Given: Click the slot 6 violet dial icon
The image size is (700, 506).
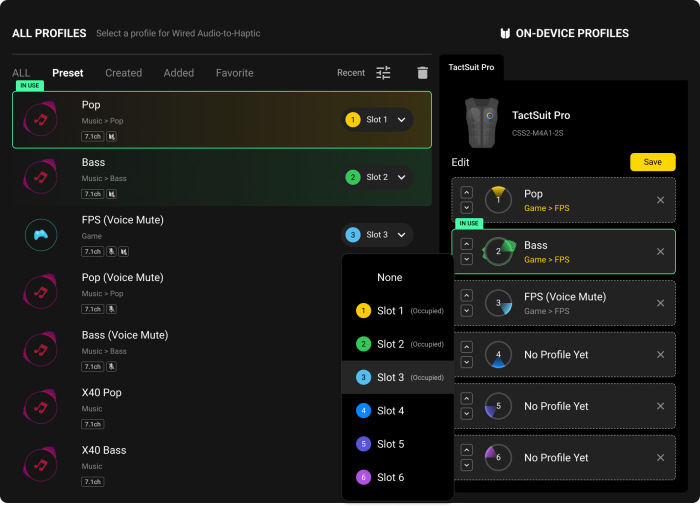Looking at the screenshot, I should click(x=498, y=458).
